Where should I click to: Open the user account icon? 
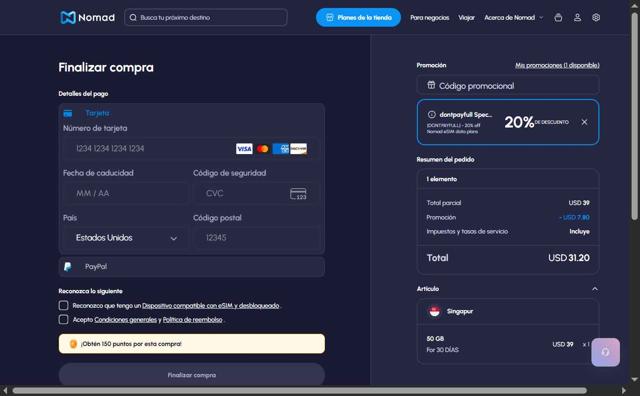tap(577, 18)
